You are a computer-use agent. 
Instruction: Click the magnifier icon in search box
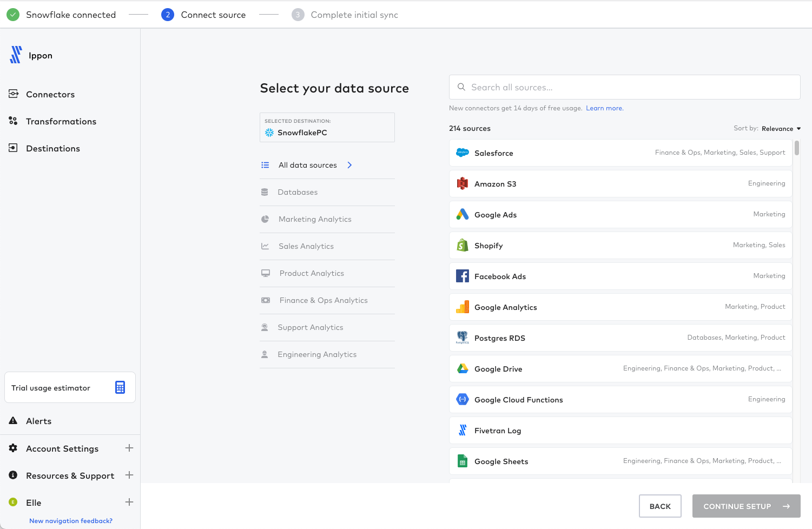point(461,87)
